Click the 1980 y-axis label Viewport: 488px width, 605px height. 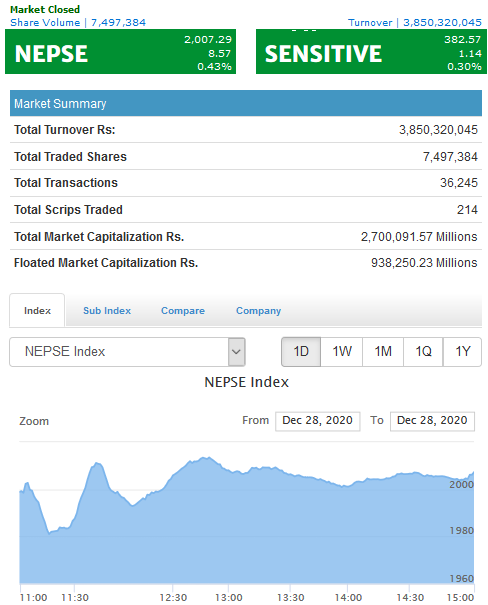(461, 531)
